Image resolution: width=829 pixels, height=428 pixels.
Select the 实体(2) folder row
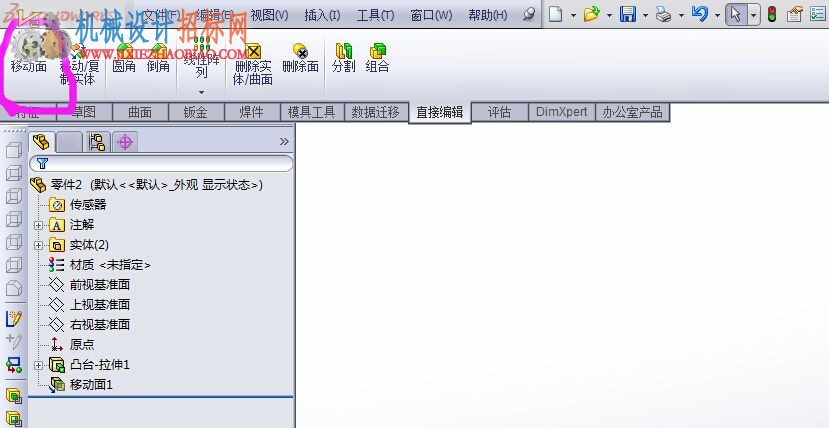pyautogui.click(x=79, y=245)
